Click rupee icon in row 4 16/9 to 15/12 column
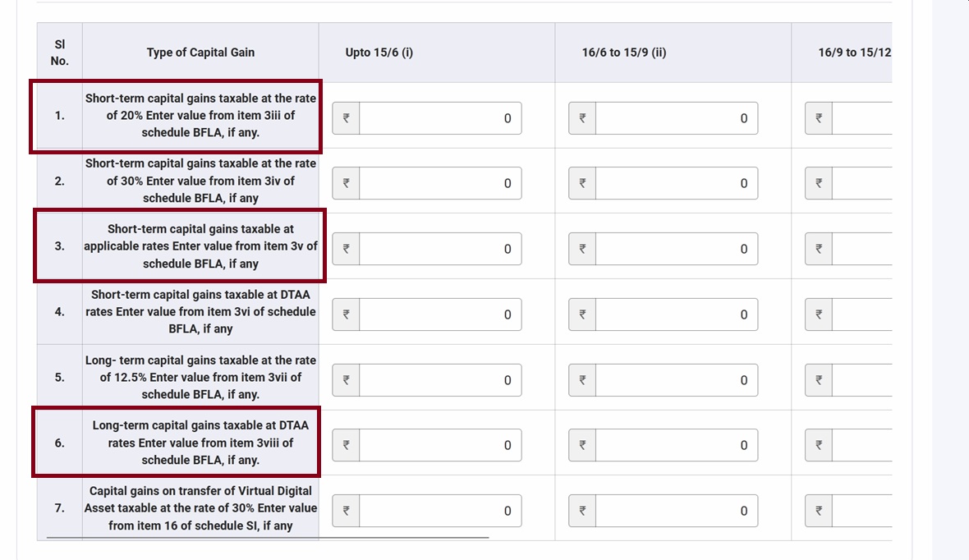This screenshot has width=969, height=560. [819, 314]
